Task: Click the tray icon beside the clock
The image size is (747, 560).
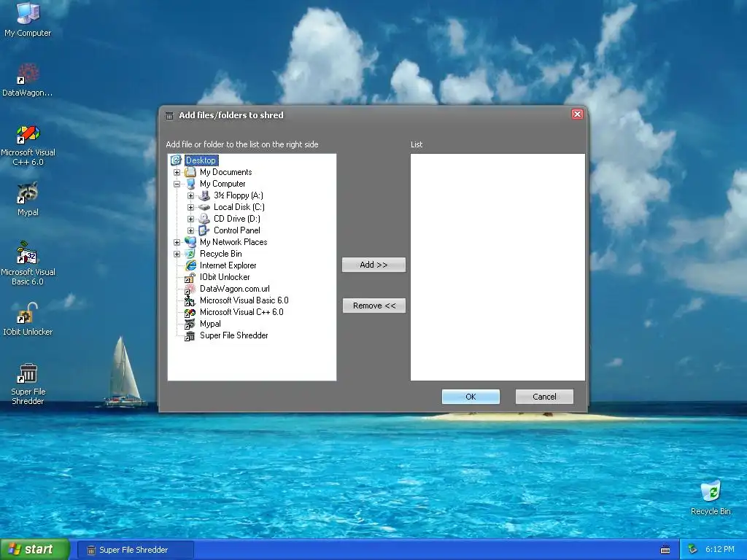Action: (x=693, y=550)
